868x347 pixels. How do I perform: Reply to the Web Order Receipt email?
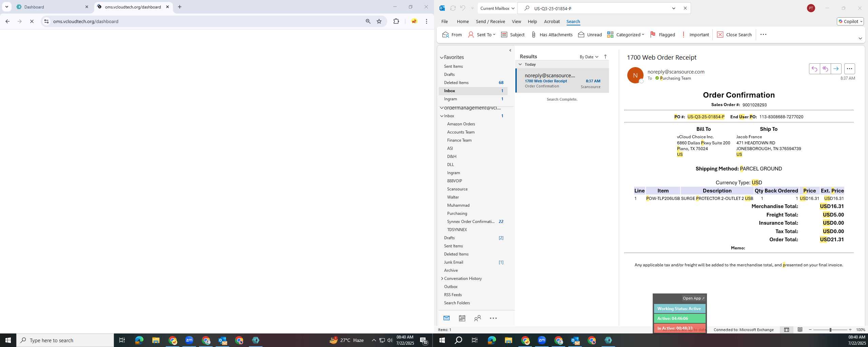(x=814, y=69)
